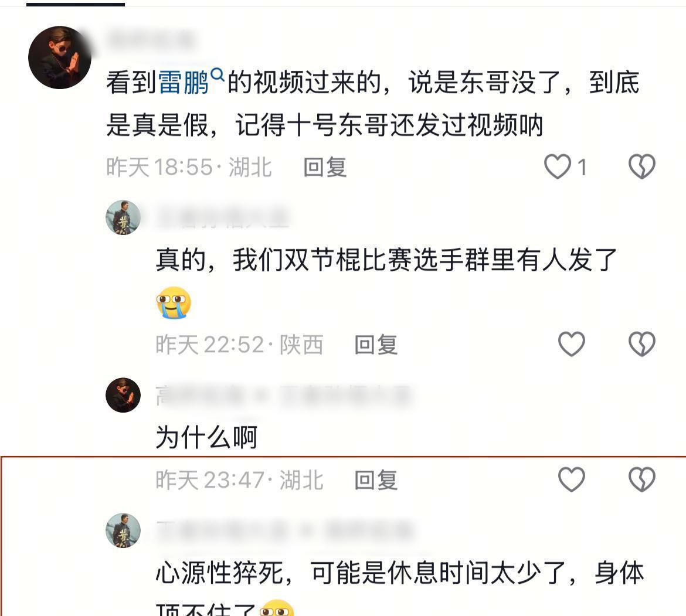Like the 23:47 reply from 湖北
Viewport: 686px width, 616px height.
pos(572,479)
